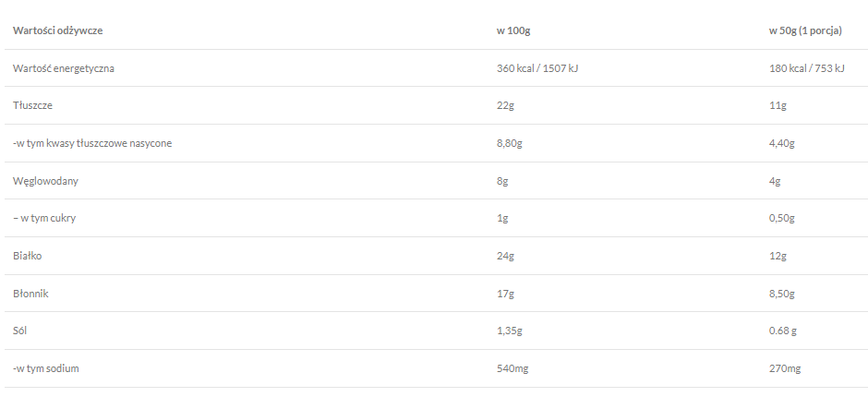Click the 0,50g sugar per portion value
Viewport: 868px width, 397px height.
point(782,218)
